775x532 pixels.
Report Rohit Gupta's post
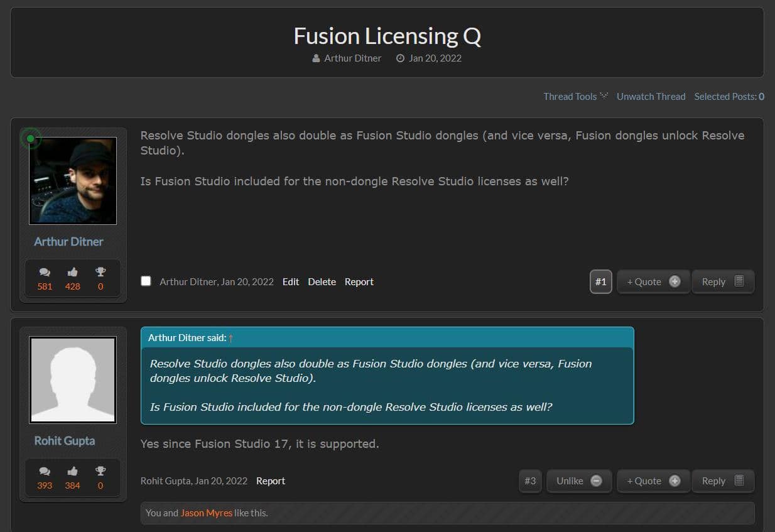pos(271,480)
